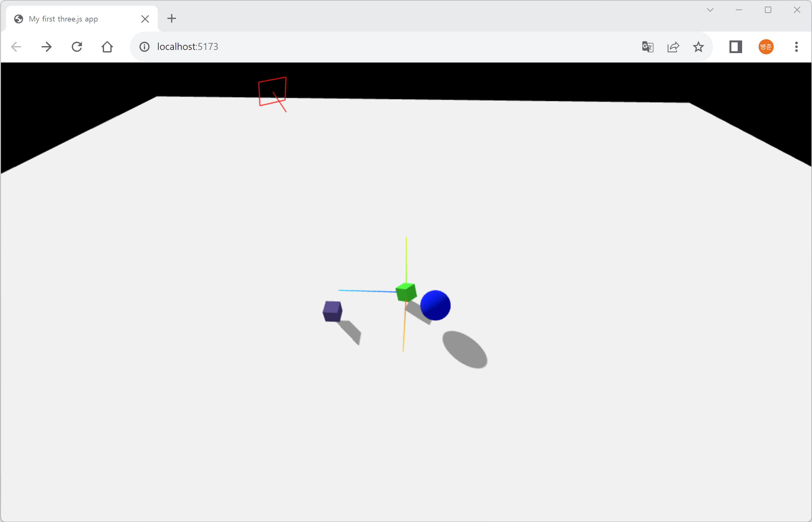
Task: Close the three.js app tab
Action: tap(145, 19)
